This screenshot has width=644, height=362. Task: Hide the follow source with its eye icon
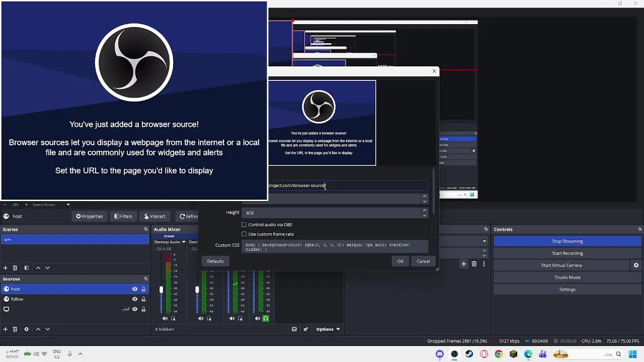134,299
